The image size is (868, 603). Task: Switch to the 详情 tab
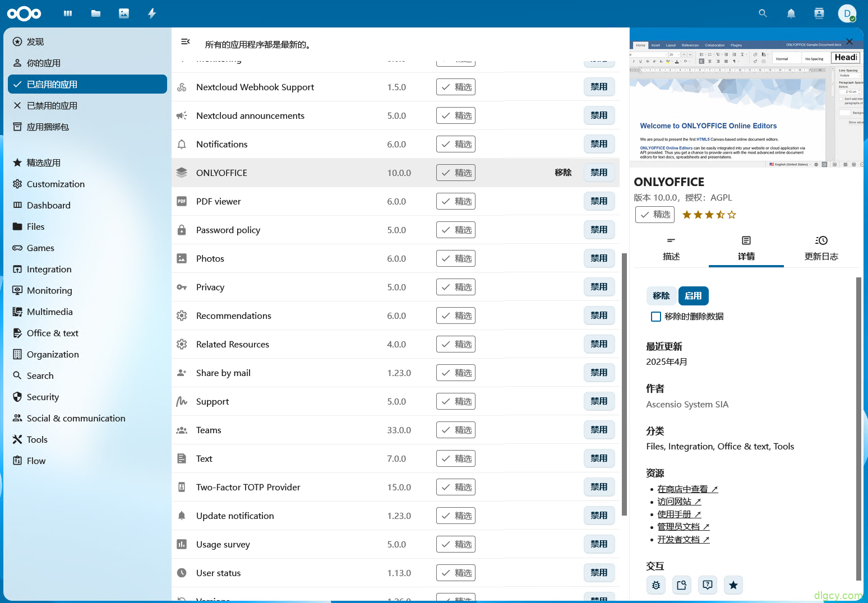click(746, 248)
